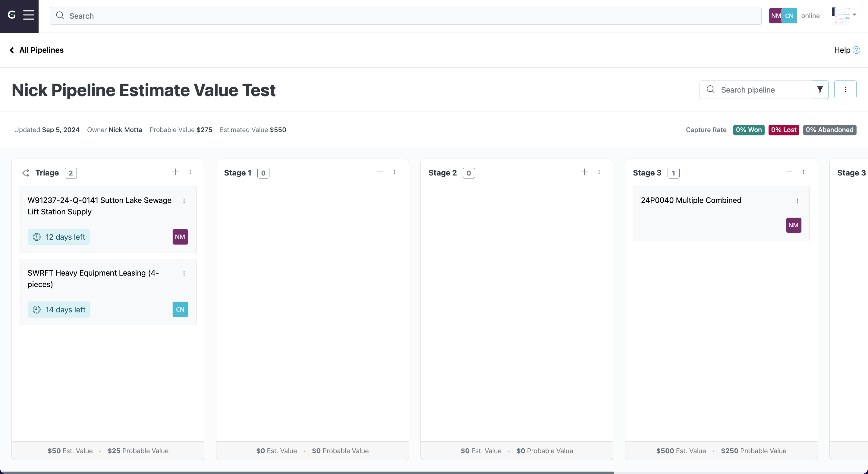Open Stage 2 options menu
The width and height of the screenshot is (868, 474).
(x=599, y=172)
